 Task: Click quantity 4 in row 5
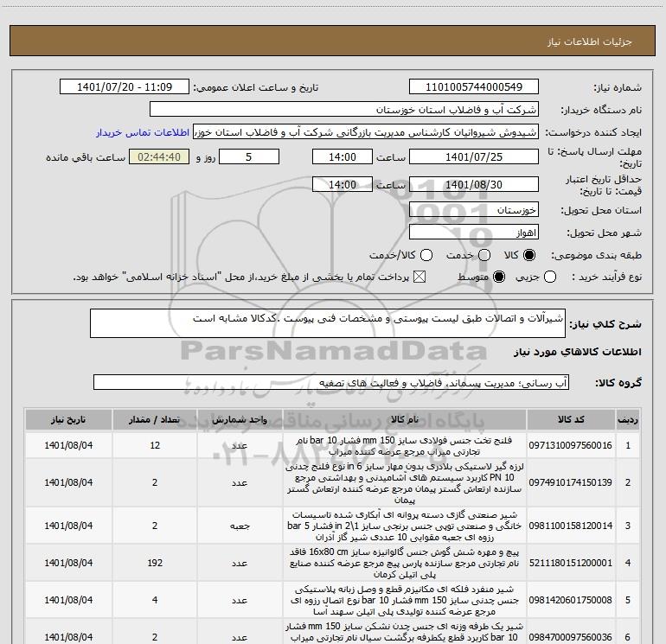[x=155, y=600]
